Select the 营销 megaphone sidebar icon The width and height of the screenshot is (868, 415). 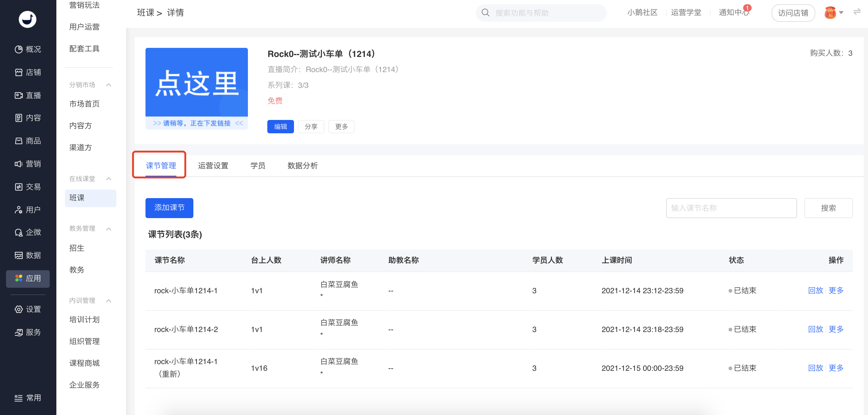coord(19,164)
